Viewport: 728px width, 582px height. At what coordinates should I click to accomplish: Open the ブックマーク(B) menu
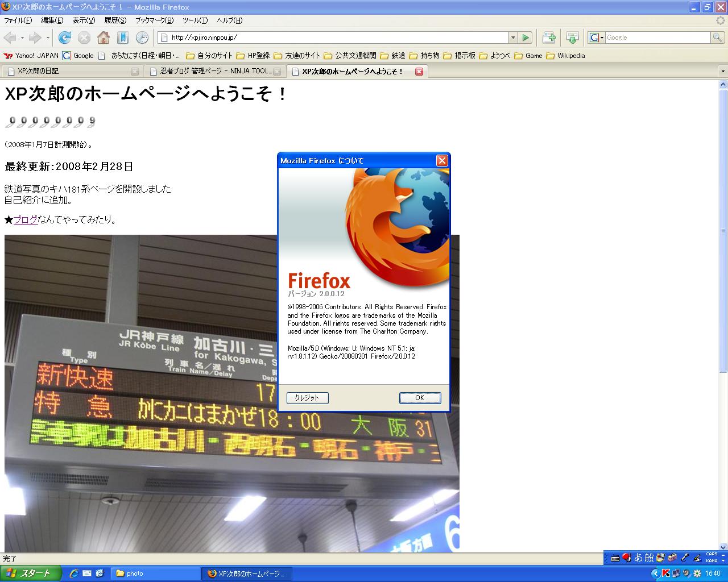(x=154, y=20)
